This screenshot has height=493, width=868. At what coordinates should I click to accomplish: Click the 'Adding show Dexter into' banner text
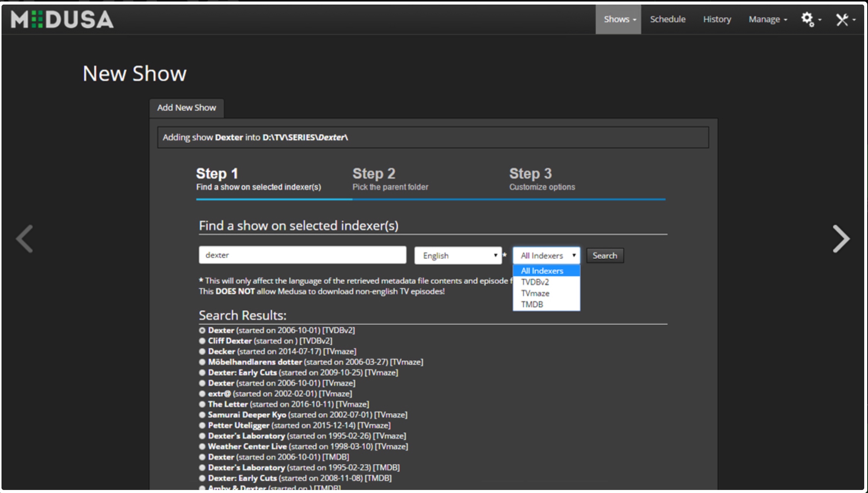pos(255,137)
